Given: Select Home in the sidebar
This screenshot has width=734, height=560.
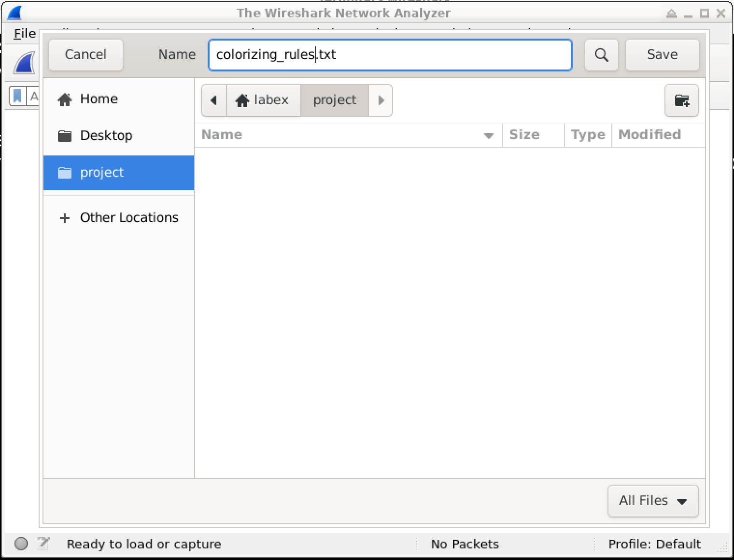Looking at the screenshot, I should (x=99, y=99).
